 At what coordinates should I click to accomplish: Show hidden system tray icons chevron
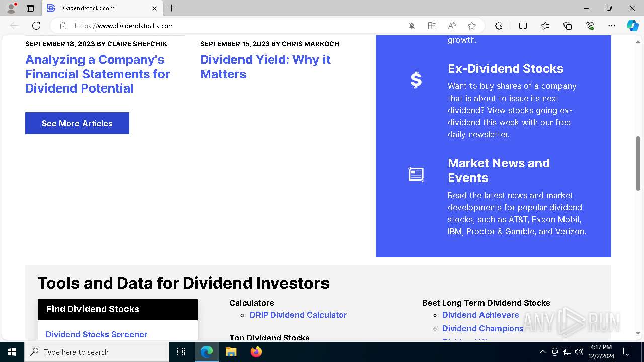(x=542, y=352)
